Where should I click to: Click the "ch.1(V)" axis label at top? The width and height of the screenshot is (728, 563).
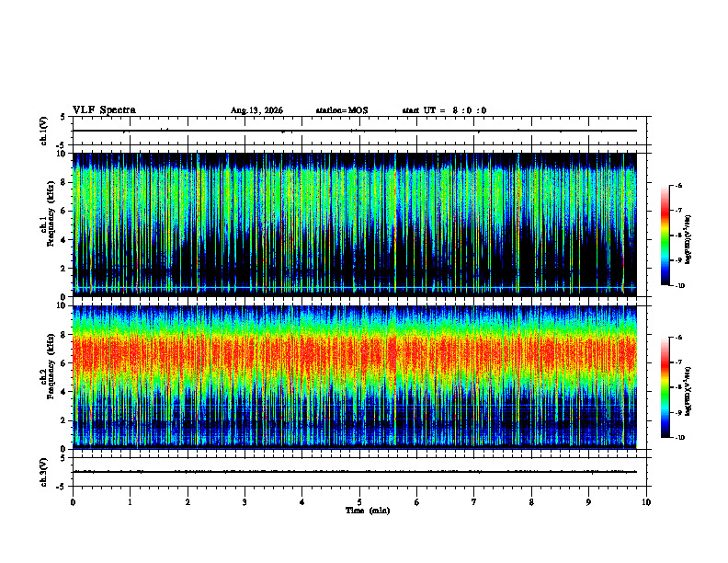pos(43,131)
